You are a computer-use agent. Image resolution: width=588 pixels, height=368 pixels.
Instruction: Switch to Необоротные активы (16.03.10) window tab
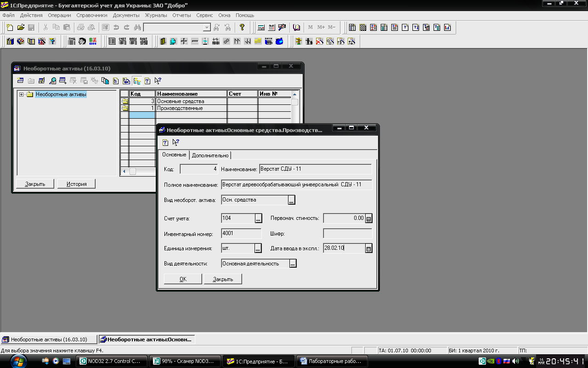pyautogui.click(x=49, y=339)
